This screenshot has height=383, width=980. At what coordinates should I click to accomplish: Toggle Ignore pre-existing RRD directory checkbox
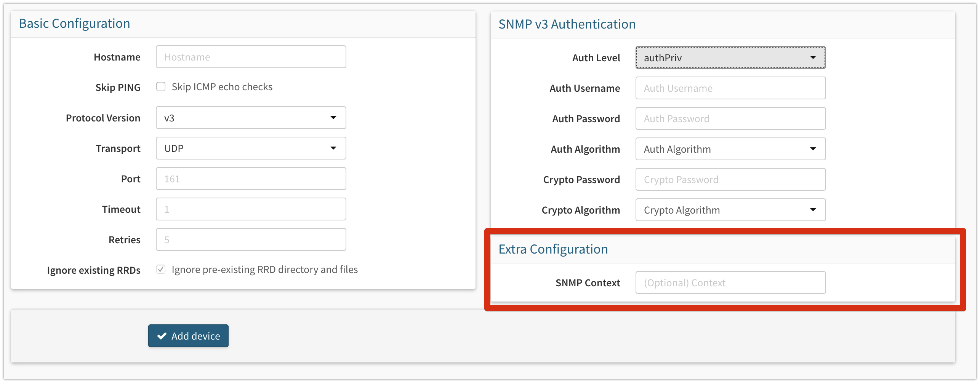click(161, 270)
